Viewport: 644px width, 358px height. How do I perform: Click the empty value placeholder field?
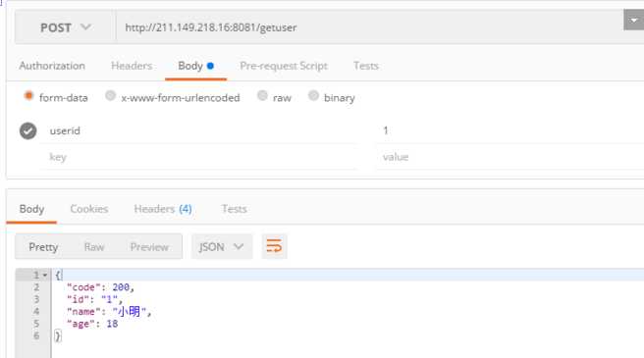point(510,157)
